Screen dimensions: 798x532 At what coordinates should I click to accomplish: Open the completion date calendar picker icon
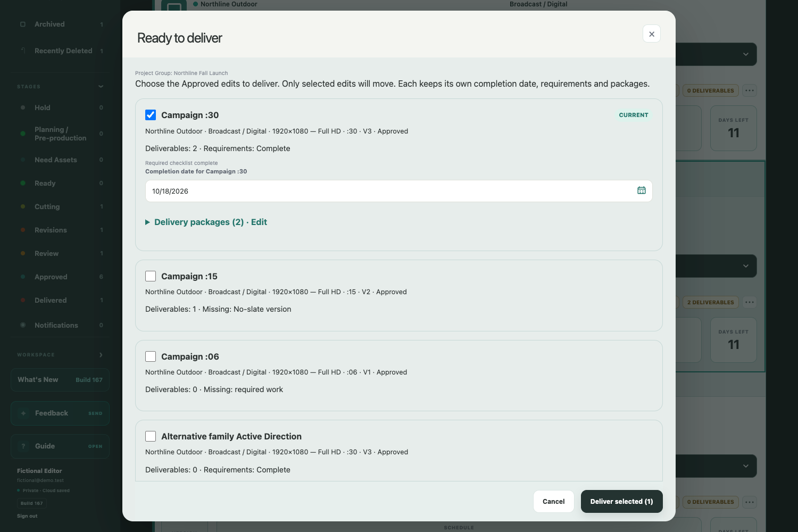coord(642,190)
